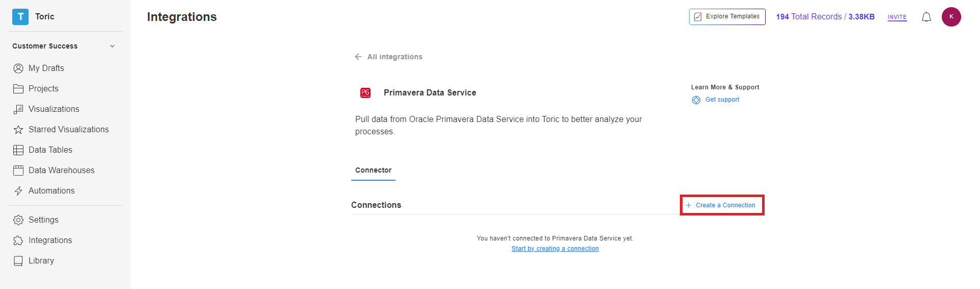
Task: Click the Create a Connection button
Action: pos(721,205)
